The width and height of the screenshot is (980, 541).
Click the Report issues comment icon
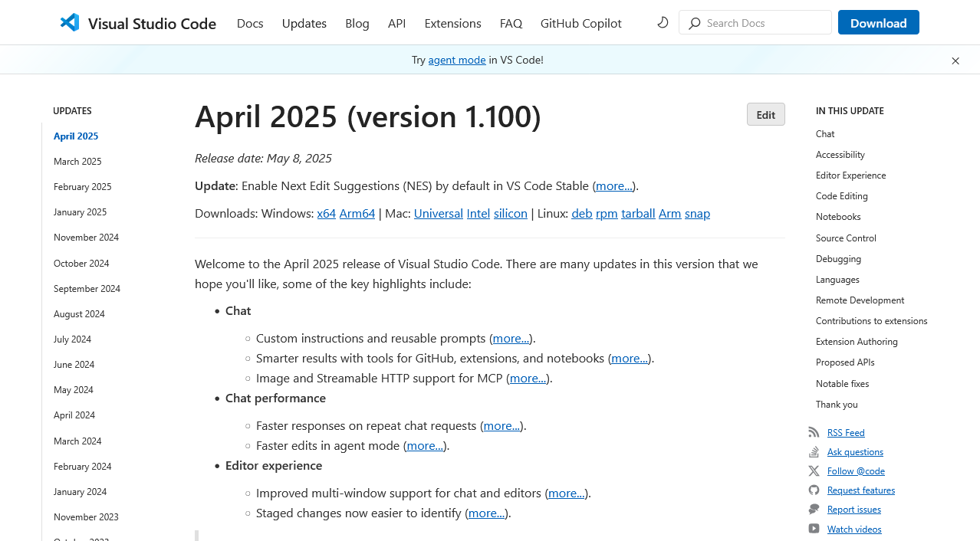pyautogui.click(x=814, y=510)
